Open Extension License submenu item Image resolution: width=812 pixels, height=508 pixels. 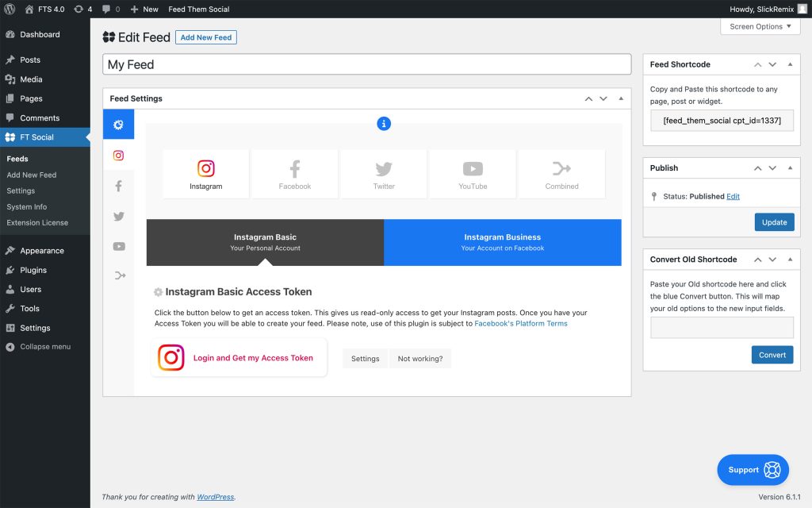[37, 223]
